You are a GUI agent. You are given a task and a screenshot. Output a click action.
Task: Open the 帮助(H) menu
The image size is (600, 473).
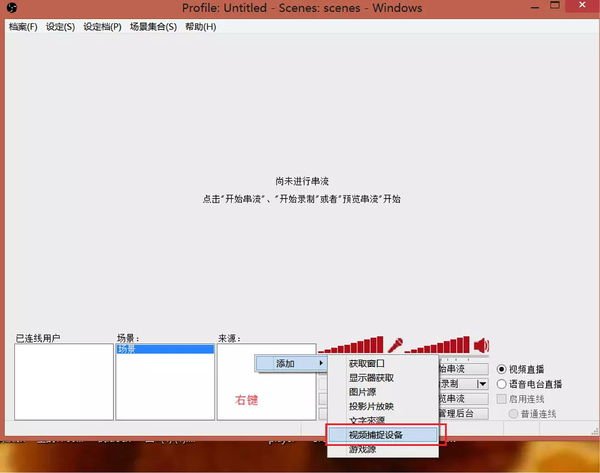point(201,27)
